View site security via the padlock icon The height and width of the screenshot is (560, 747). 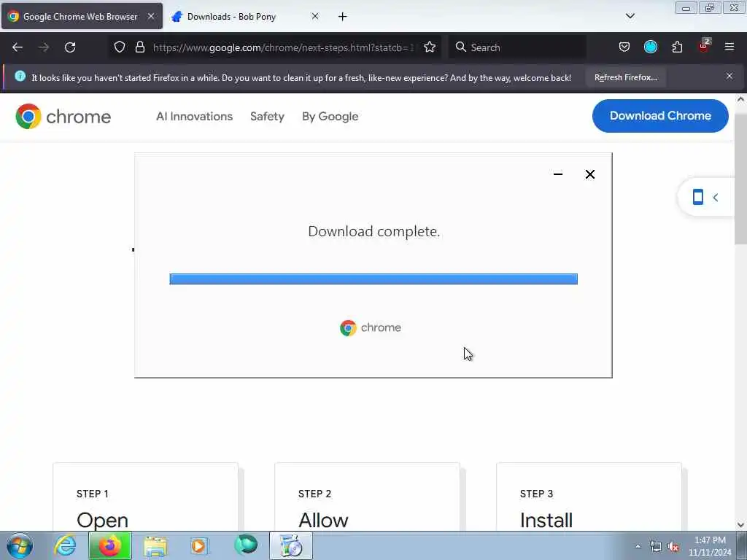tap(139, 47)
